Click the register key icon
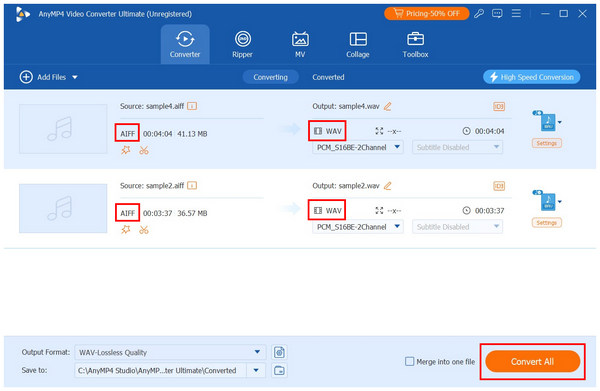The width and height of the screenshot is (600, 391). tap(479, 14)
